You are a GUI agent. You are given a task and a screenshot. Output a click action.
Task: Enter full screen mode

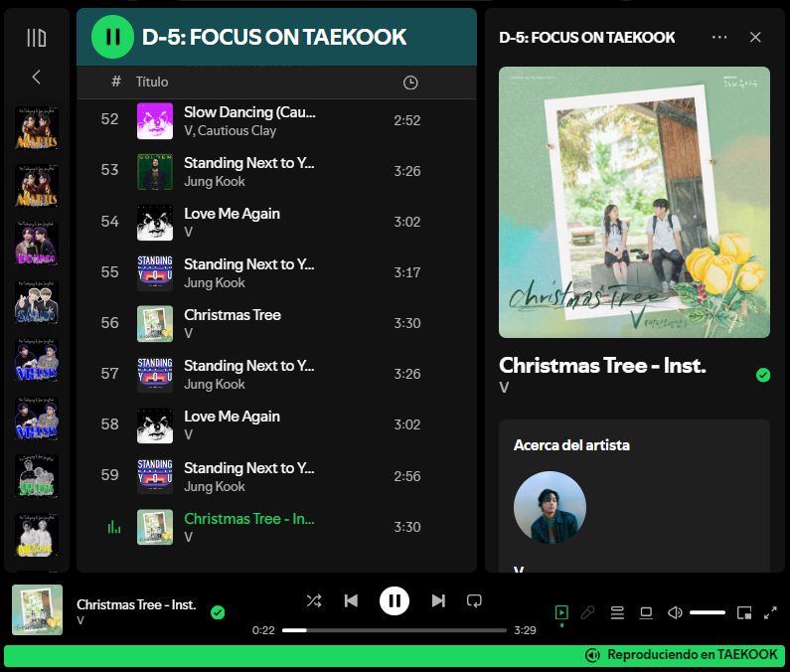[770, 612]
